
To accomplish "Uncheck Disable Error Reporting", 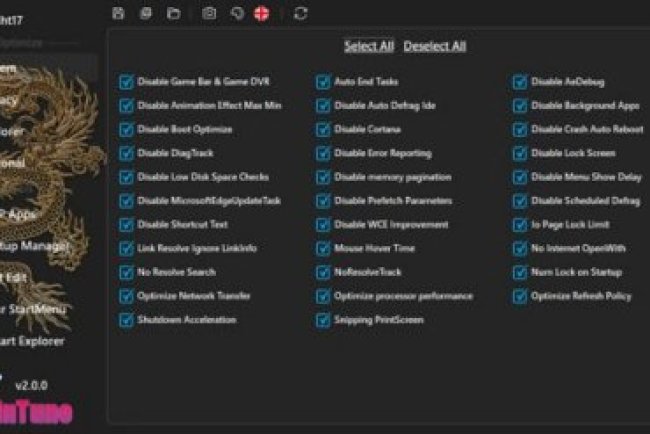I will coord(323,153).
